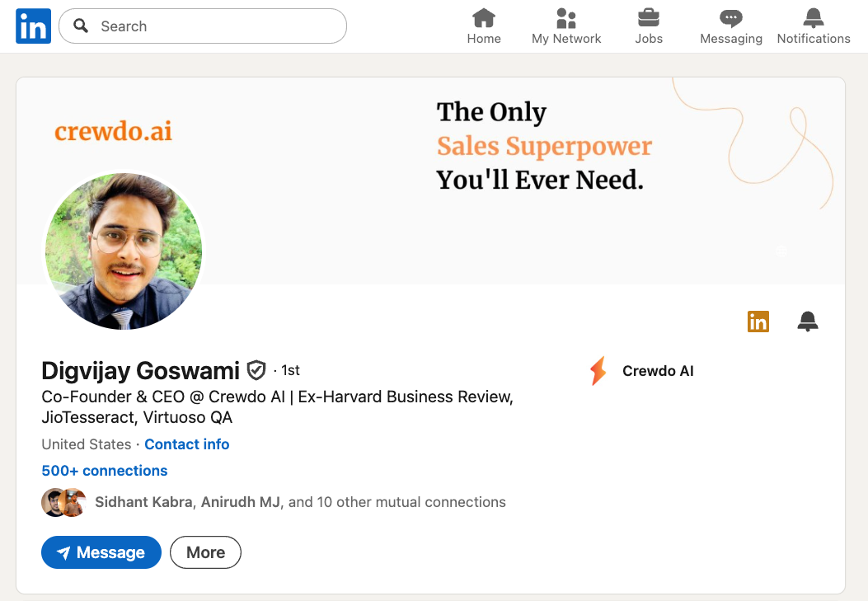Open the More options button
The width and height of the screenshot is (868, 601).
205,552
